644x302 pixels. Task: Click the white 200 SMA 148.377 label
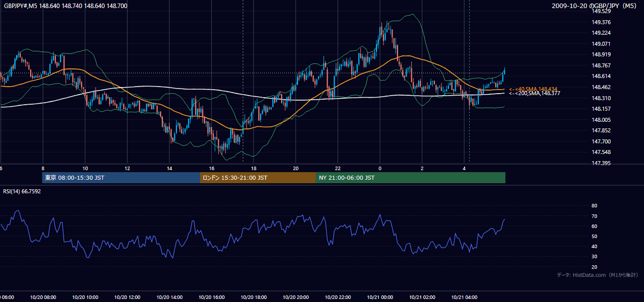tap(534, 93)
